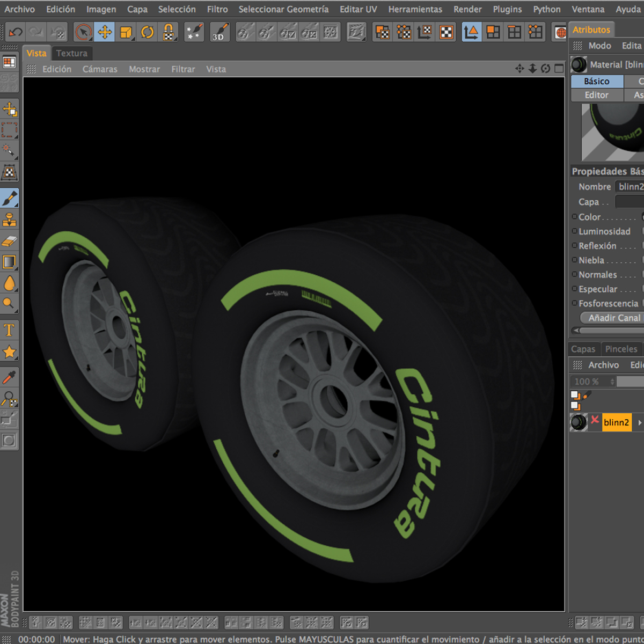
Task: Enable the Niebla channel checkbox
Action: (x=575, y=260)
